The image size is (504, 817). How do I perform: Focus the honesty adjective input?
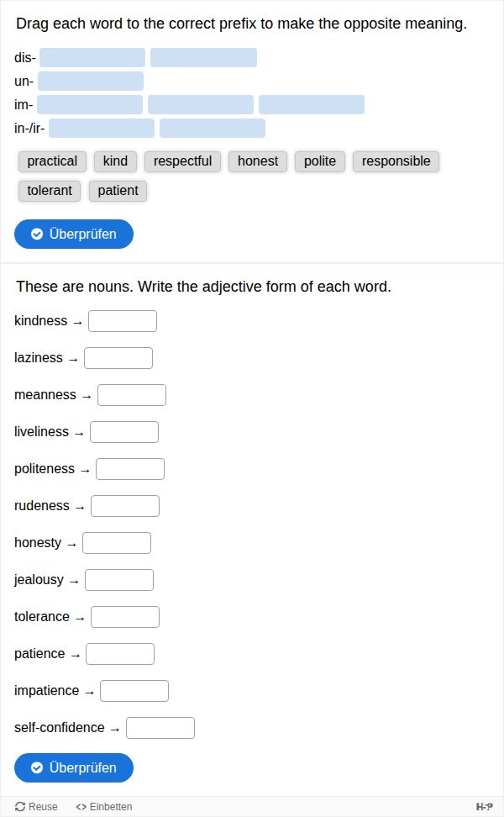[117, 543]
